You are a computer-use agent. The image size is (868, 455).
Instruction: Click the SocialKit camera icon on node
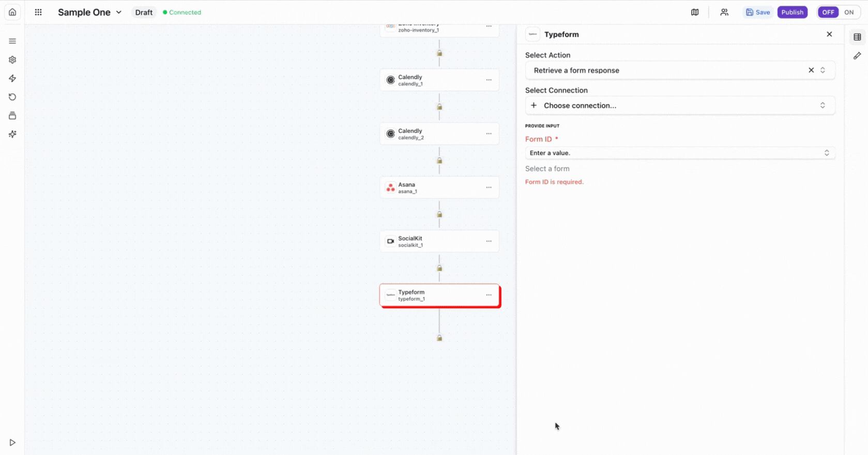391,241
